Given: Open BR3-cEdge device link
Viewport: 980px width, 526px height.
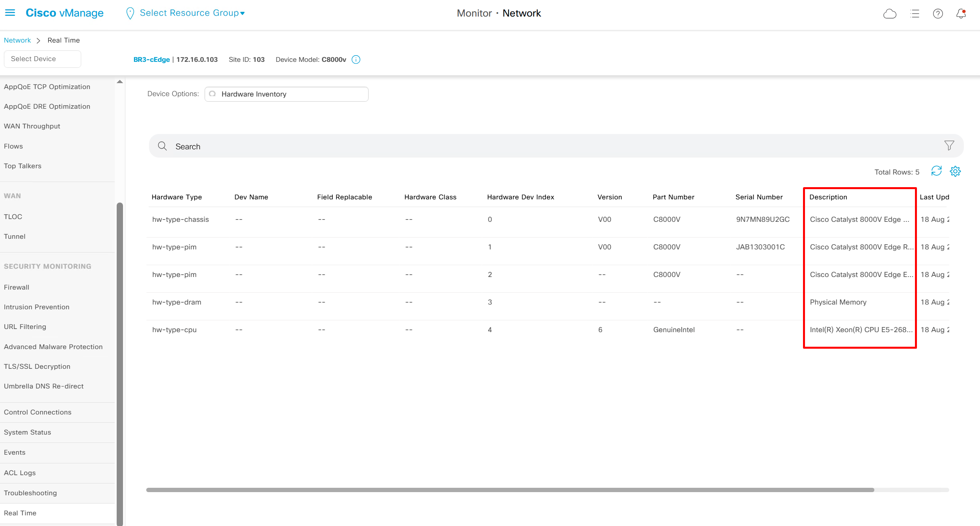Looking at the screenshot, I should click(151, 59).
